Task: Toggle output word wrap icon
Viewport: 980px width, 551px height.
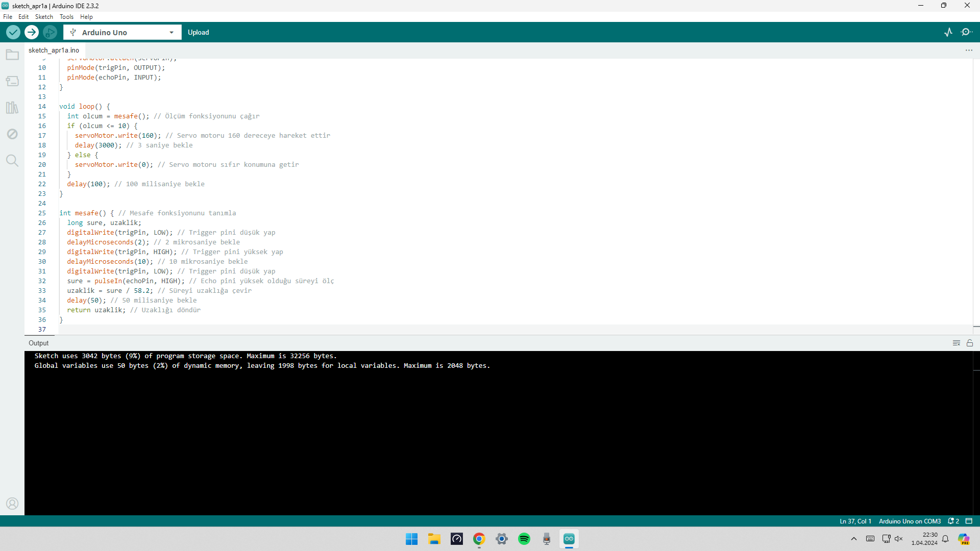Action: tap(957, 343)
